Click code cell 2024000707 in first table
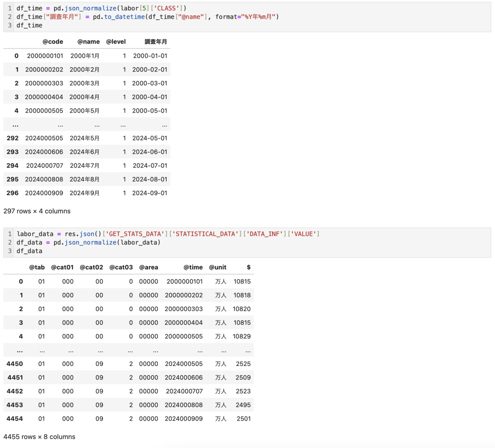Screen dimensions: 495x448 coord(45,165)
